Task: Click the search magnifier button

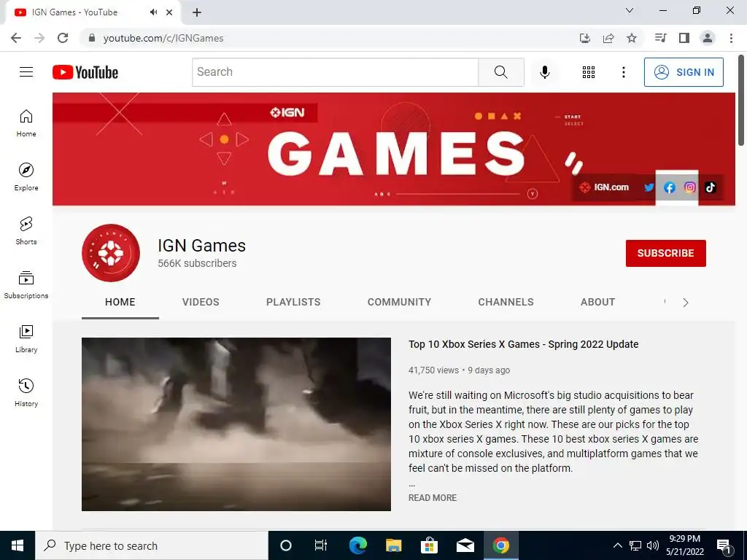Action: click(x=500, y=72)
